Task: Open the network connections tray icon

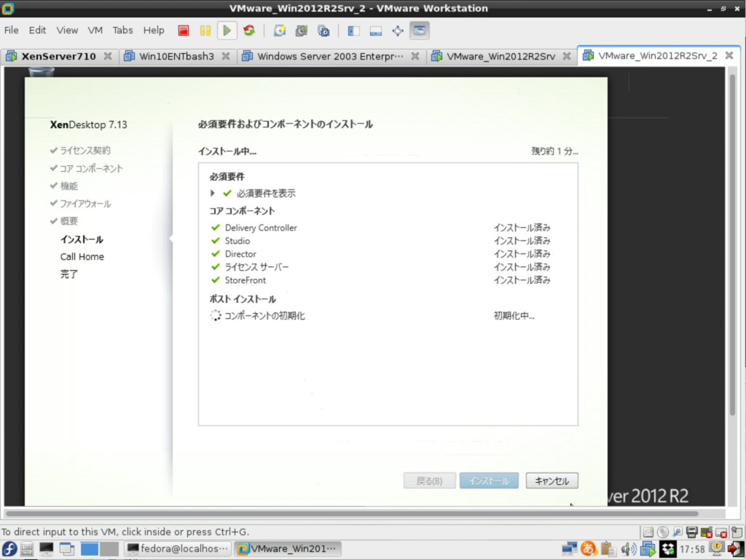Action: click(x=569, y=549)
